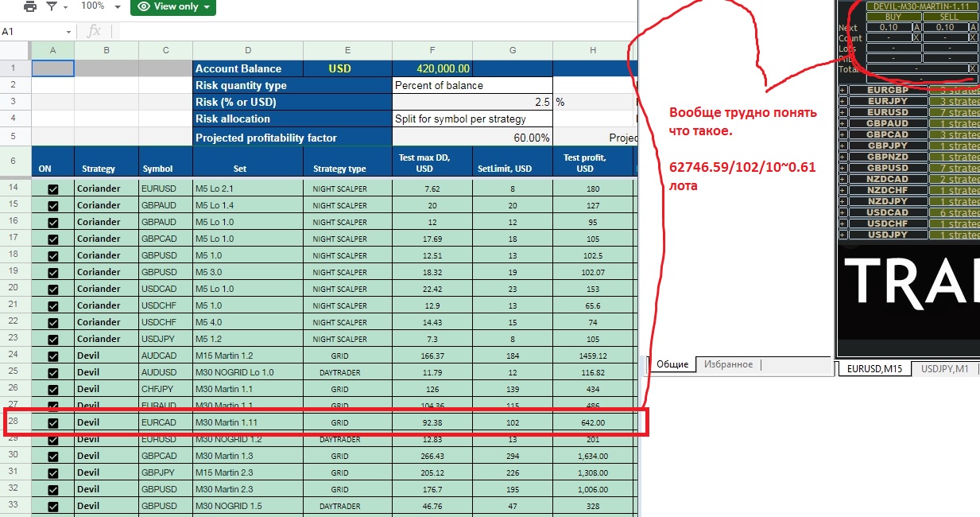980x517 pixels.
Task: Expand the USDCAD symbol row in trading panel
Action: pos(842,212)
